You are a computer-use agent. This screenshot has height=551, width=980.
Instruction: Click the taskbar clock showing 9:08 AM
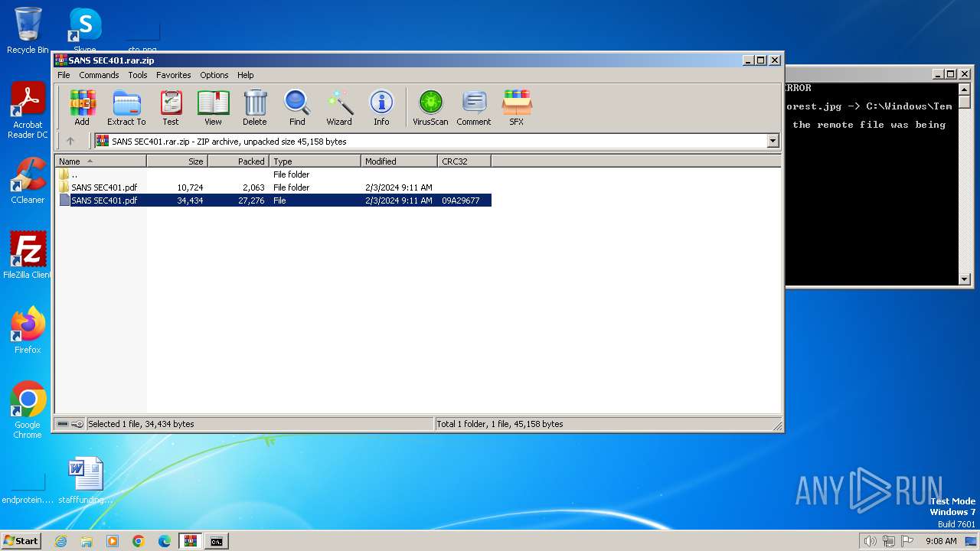pyautogui.click(x=941, y=541)
